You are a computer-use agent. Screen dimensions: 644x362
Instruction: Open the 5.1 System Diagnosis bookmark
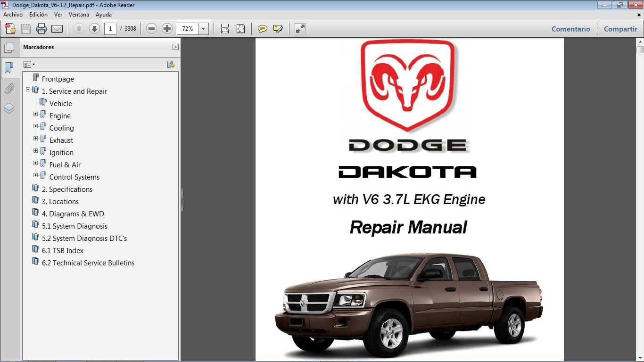click(74, 226)
